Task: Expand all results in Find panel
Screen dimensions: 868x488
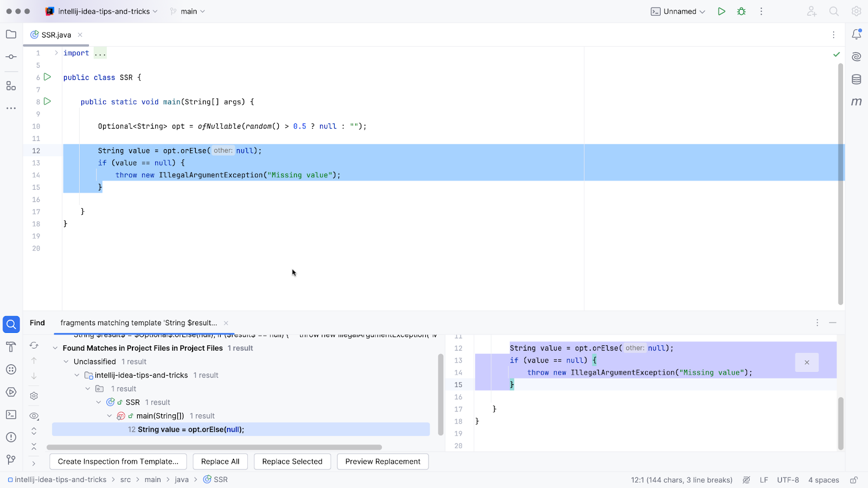Action: 34,431
